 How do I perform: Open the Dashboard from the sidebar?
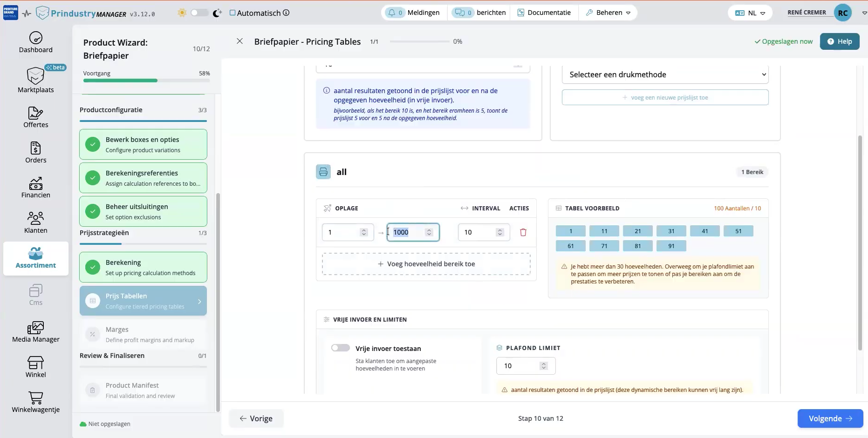[35, 42]
